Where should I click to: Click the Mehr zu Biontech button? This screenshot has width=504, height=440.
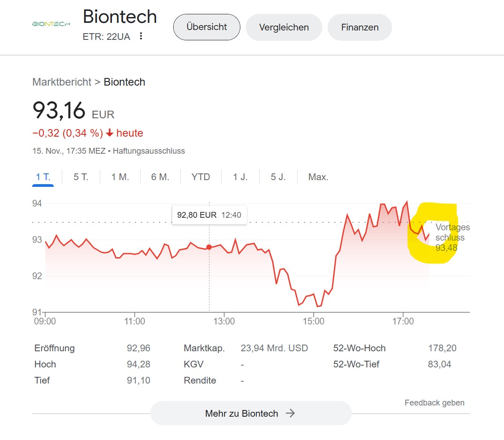251,413
